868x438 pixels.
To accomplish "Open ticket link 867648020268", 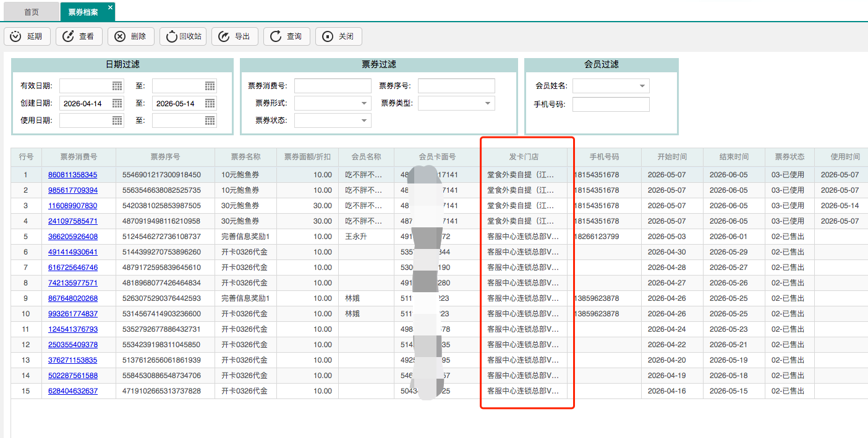I will [x=73, y=298].
